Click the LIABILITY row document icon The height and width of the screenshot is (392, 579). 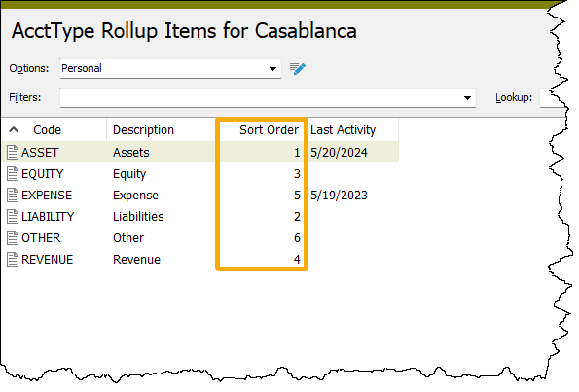(x=13, y=217)
